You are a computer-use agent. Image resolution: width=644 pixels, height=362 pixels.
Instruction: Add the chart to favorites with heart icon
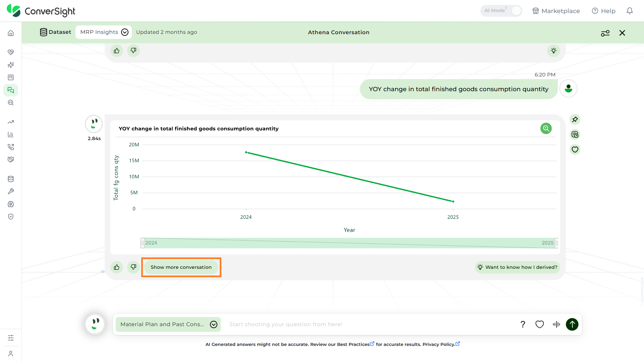pyautogui.click(x=575, y=149)
